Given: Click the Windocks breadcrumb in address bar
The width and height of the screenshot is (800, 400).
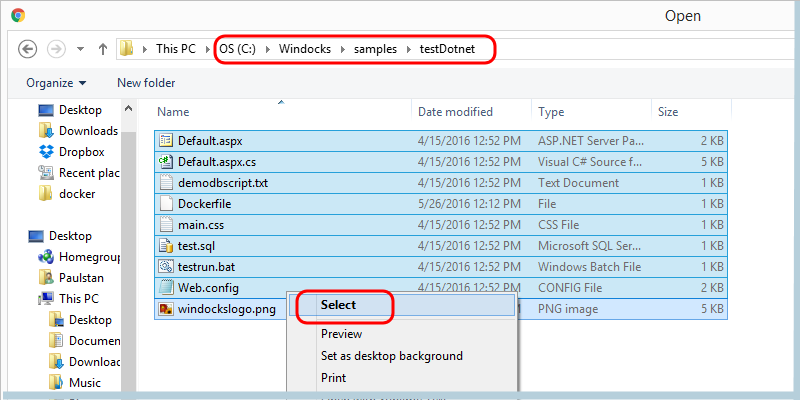Looking at the screenshot, I should click(x=303, y=48).
